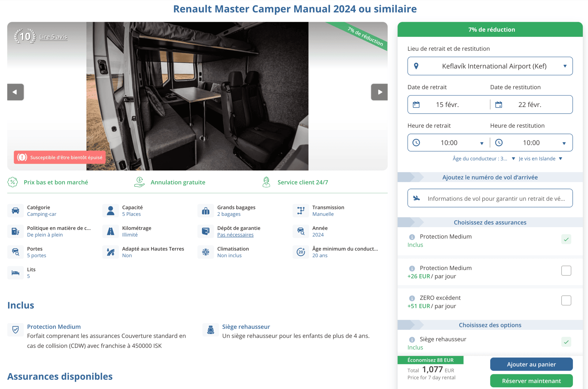Click Ajouter au panier button
Image resolution: width=588 pixels, height=389 pixels.
coord(531,364)
